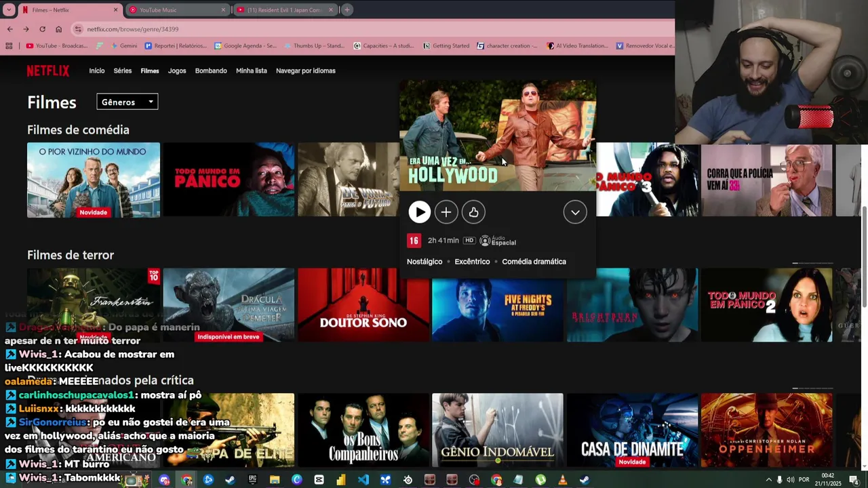Open Filmes de comédia row title
Image resolution: width=868 pixels, height=488 pixels.
(x=78, y=129)
